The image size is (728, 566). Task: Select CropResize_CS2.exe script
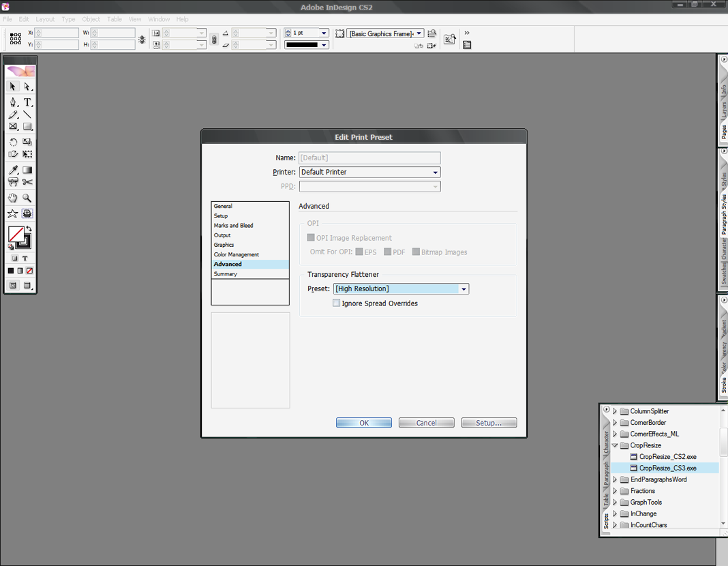[x=667, y=457]
